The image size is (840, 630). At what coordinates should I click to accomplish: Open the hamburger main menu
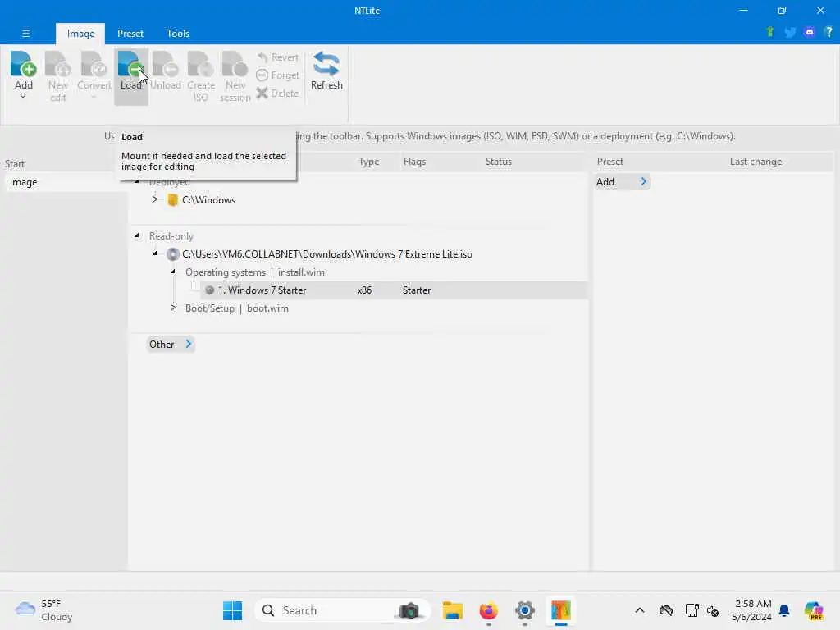tap(25, 33)
